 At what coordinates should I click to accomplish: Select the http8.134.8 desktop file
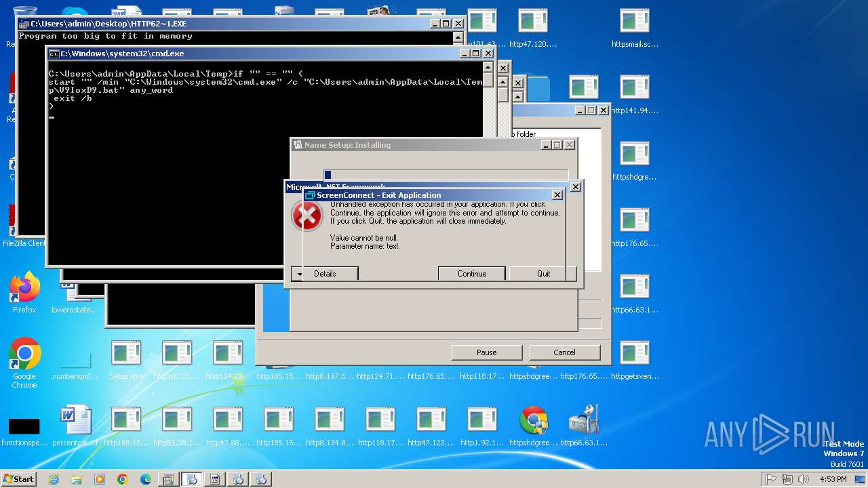[x=330, y=427]
